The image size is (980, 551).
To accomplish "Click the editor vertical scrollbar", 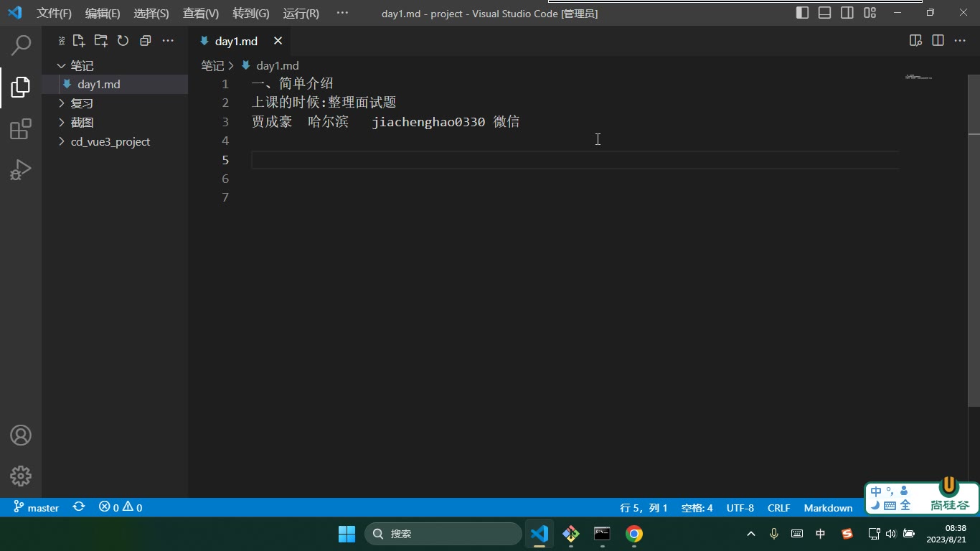I will (974, 240).
